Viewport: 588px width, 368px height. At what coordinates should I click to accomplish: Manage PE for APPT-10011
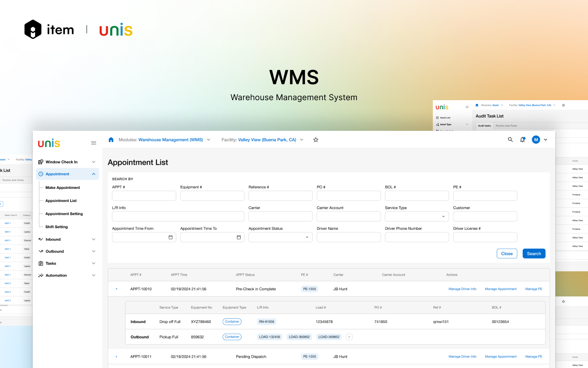tap(534, 357)
